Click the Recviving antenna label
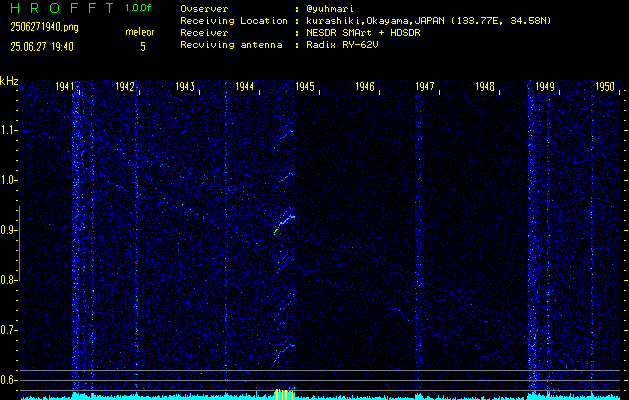This screenshot has height=400, width=629. [x=231, y=45]
